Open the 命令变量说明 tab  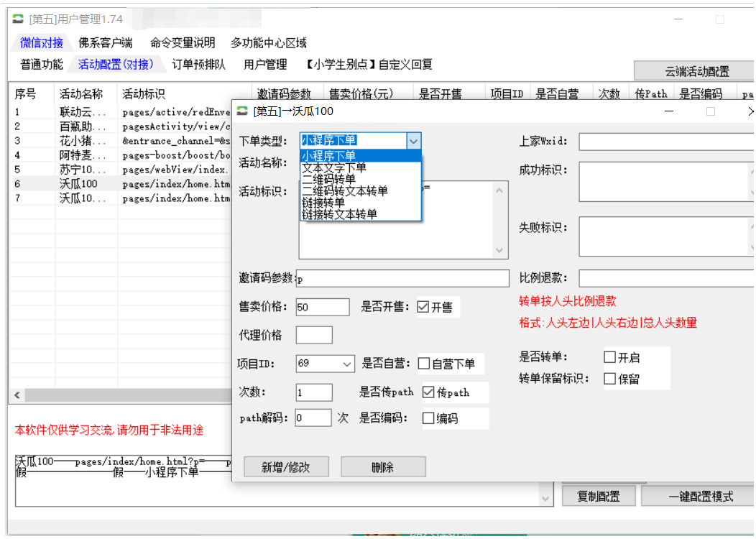coord(183,43)
